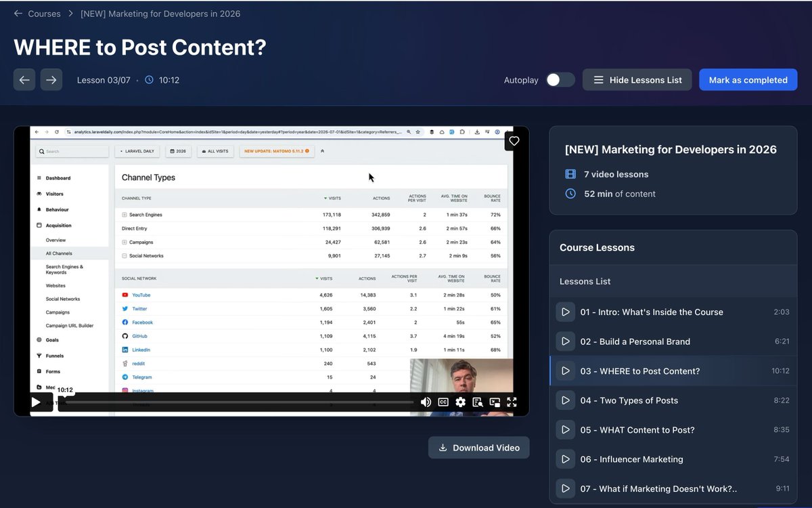Go to the next lesson arrow

click(51, 80)
